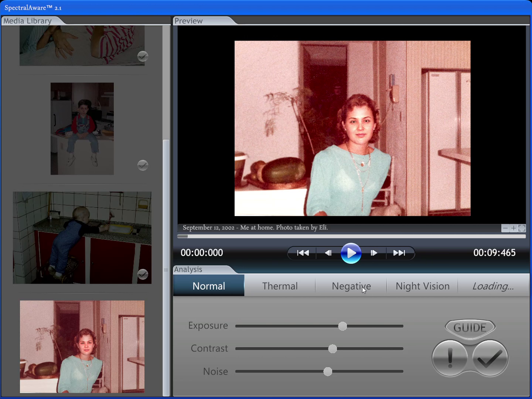Click the total duration "00:09:465"
532x399 pixels.
[494, 253]
